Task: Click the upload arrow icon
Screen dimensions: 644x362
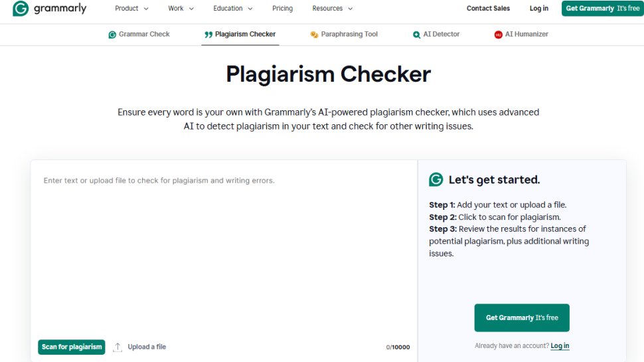Action: point(118,347)
